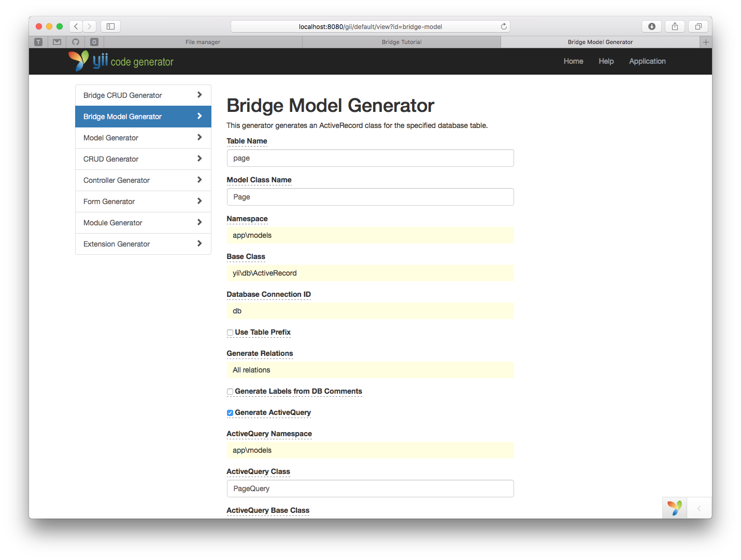Click the Yii code generator logo

[x=121, y=61]
